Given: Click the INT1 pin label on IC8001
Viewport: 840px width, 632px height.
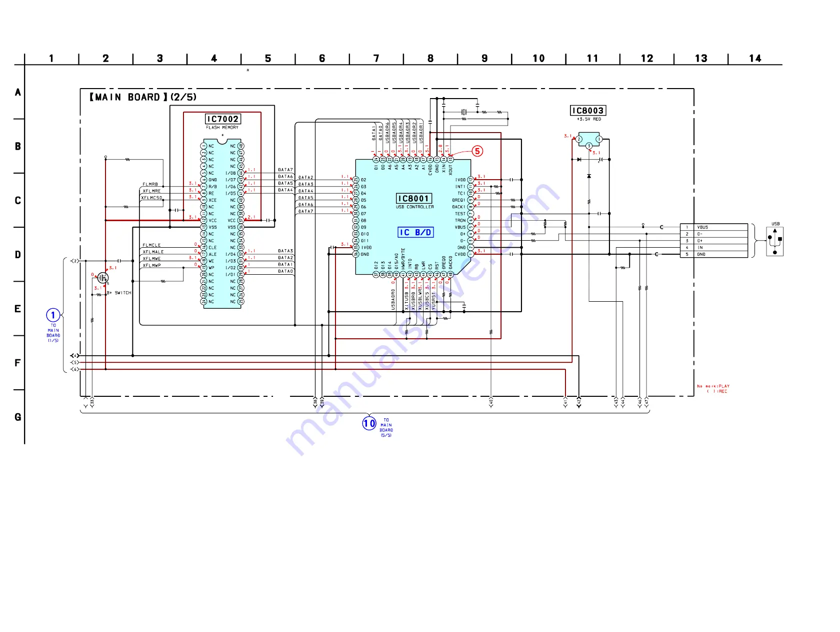Looking at the screenshot, I should 460,187.
